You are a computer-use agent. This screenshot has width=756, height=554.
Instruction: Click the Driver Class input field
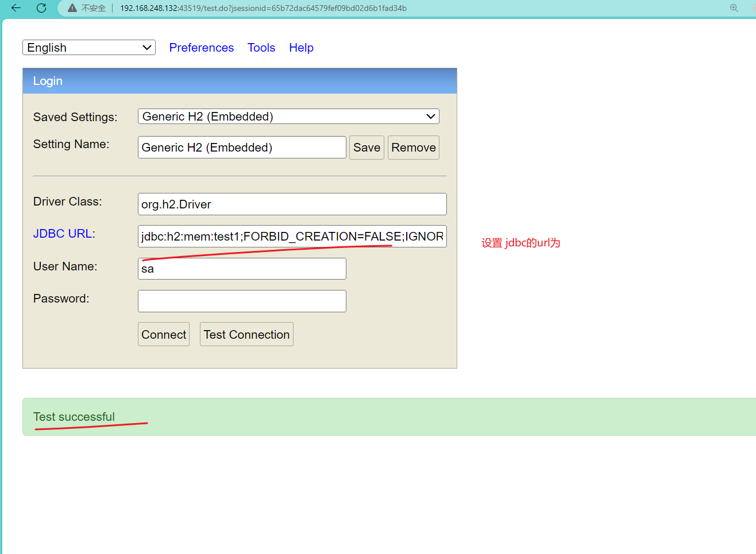[292, 204]
